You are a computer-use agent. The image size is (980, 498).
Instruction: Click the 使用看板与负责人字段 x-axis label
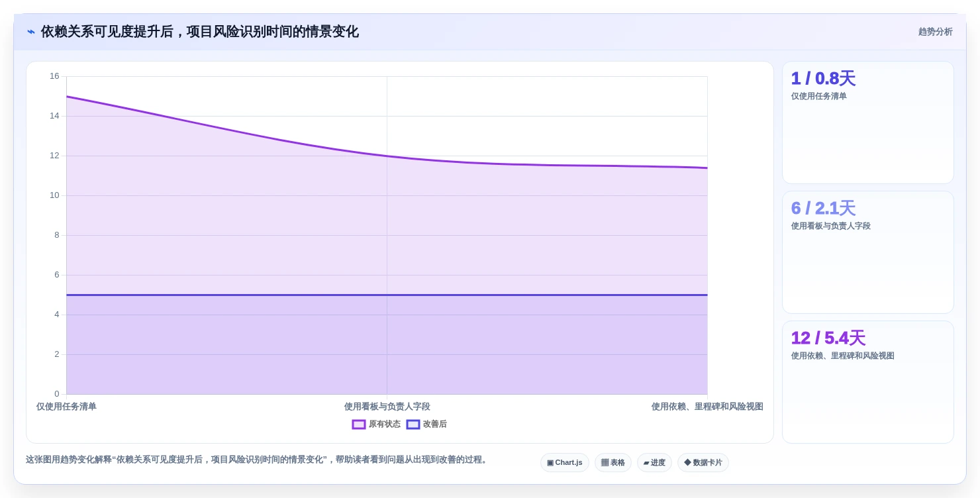point(387,407)
